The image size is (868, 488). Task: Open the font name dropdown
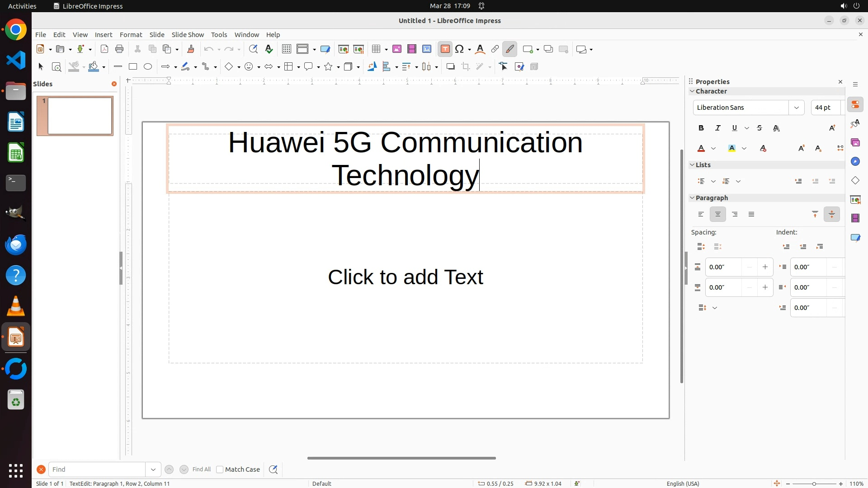797,108
